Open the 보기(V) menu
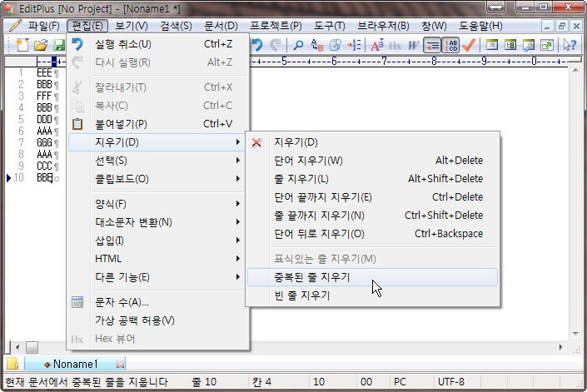587x392 pixels. [131, 26]
